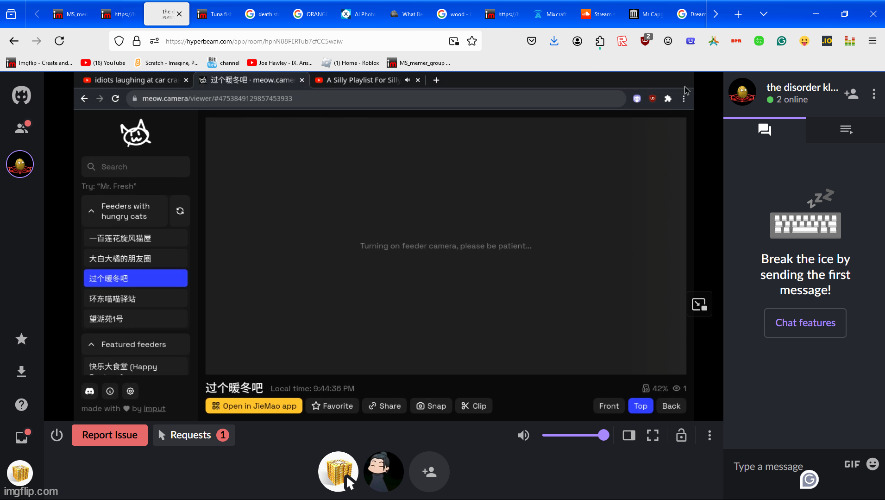The height and width of the screenshot is (500, 885).
Task: Select the Front camera view
Action: (x=609, y=406)
